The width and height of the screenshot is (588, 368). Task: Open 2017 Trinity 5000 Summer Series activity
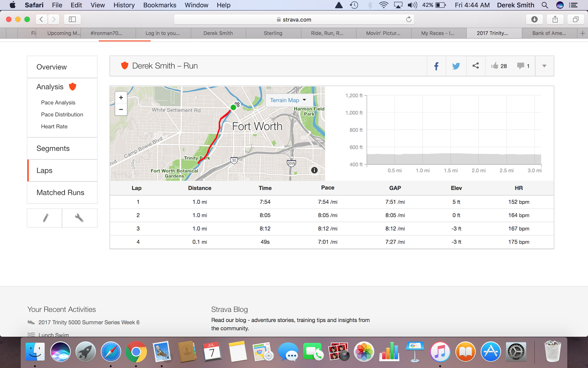point(89,322)
